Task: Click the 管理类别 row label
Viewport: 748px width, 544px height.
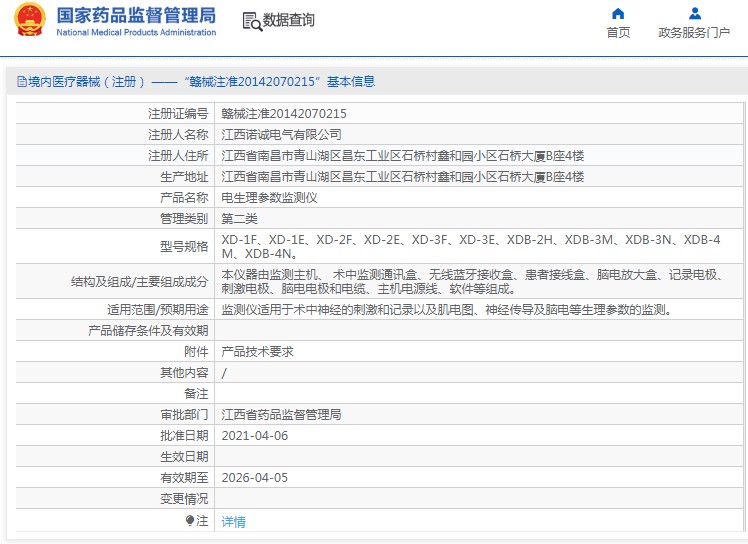Action: point(184,219)
